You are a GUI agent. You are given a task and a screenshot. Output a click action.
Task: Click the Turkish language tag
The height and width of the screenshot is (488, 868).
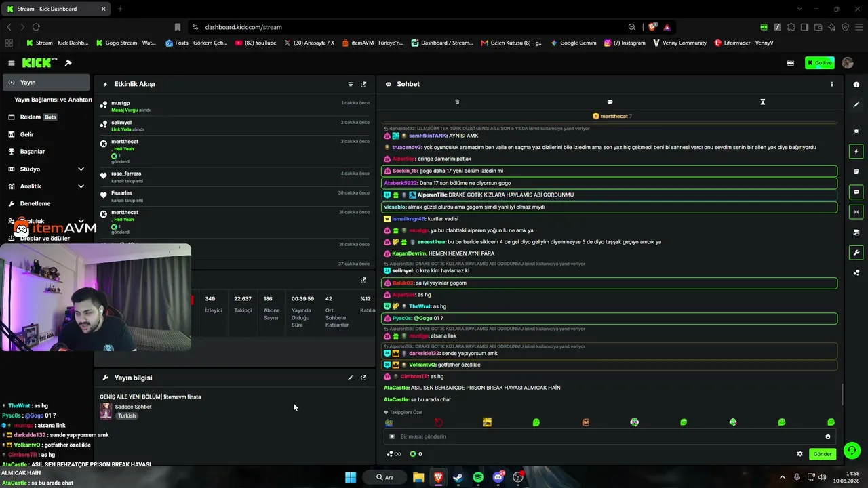[127, 415]
